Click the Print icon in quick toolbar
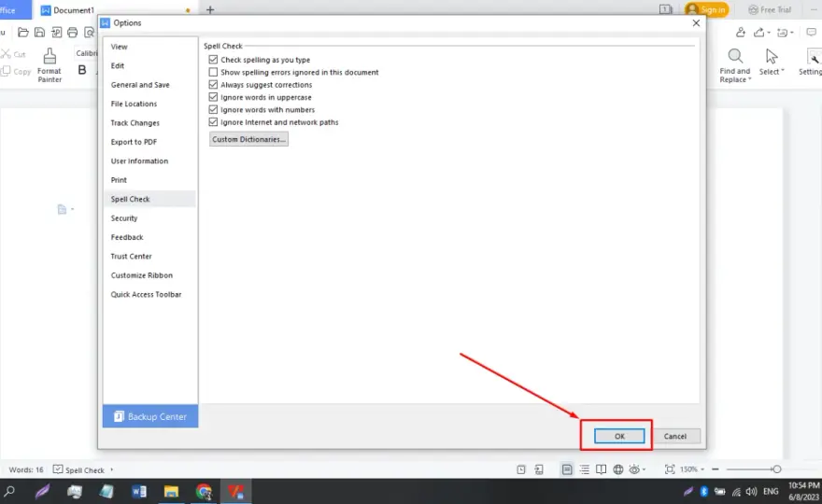 (x=72, y=33)
